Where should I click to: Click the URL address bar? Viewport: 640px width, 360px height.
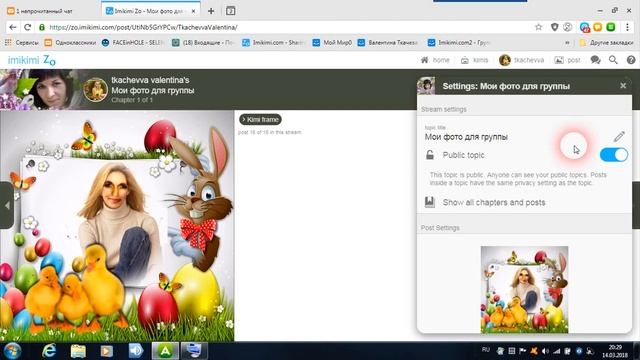286,27
